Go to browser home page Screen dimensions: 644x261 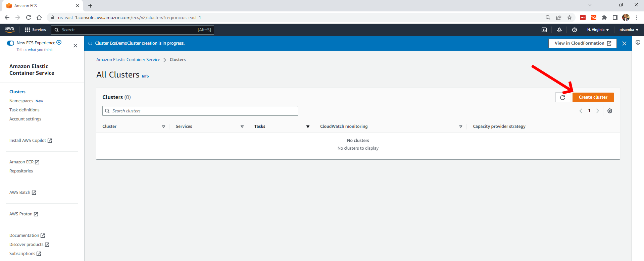coord(39,17)
